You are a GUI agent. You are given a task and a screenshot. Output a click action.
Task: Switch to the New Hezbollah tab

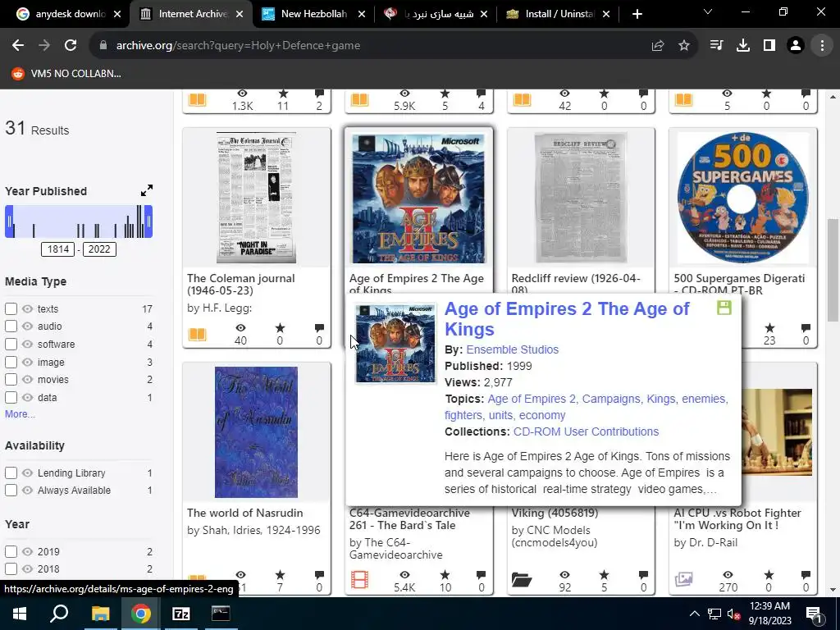click(x=314, y=14)
